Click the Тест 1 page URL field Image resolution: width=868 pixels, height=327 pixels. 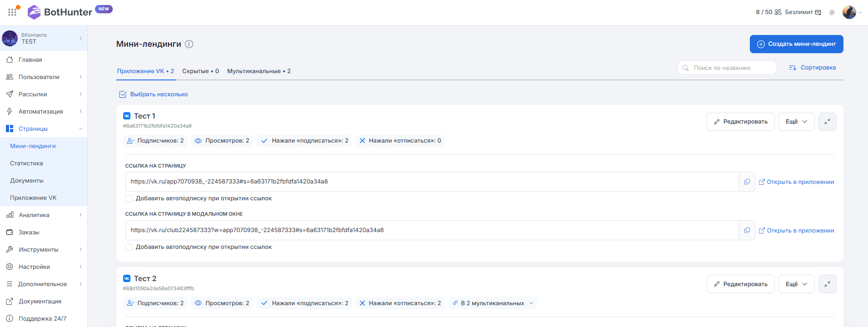[432, 182]
